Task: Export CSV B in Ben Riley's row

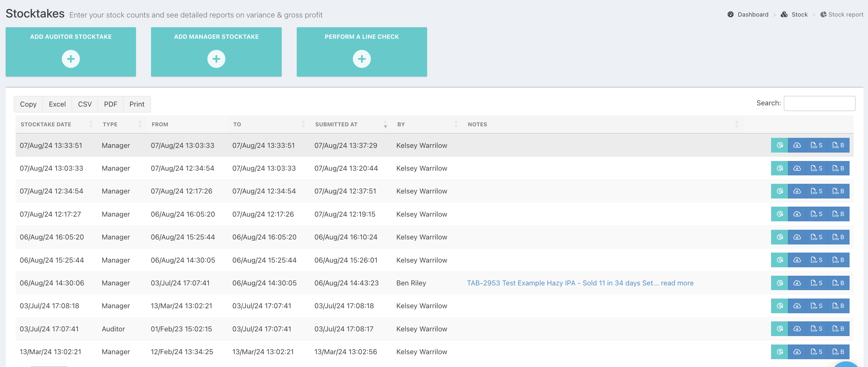Action: (838, 283)
